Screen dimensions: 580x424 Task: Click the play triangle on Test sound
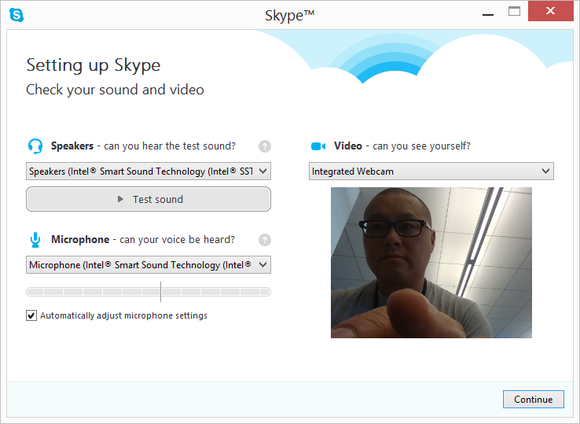120,199
